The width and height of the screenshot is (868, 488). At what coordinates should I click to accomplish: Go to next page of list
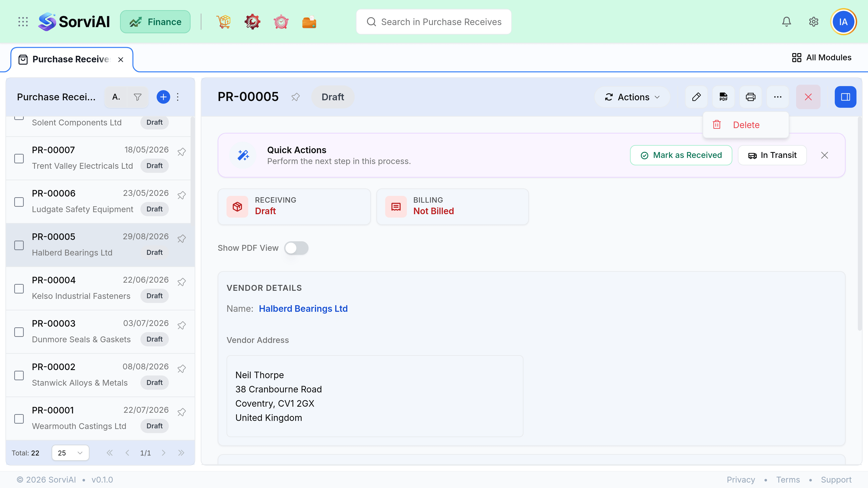click(x=163, y=453)
